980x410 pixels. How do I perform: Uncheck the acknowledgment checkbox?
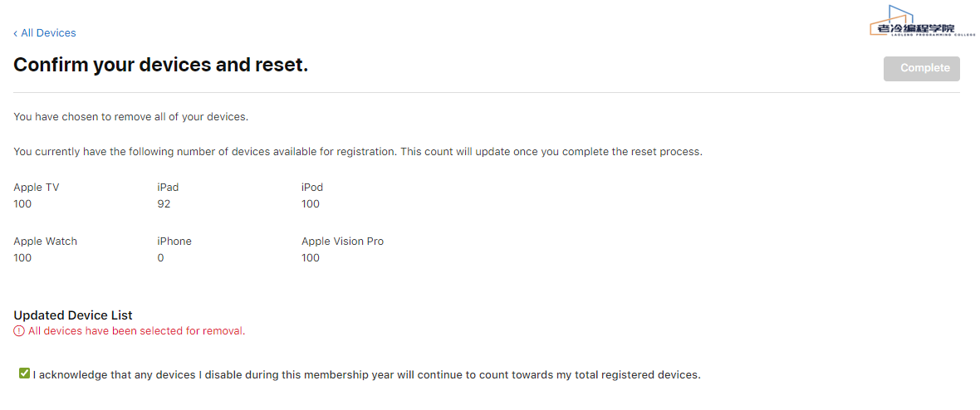pos(24,373)
